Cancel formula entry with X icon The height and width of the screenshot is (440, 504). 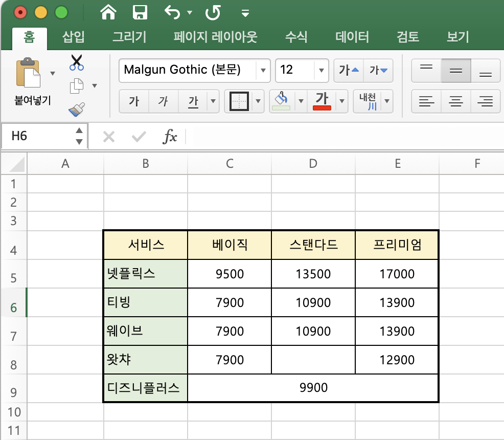tap(109, 137)
